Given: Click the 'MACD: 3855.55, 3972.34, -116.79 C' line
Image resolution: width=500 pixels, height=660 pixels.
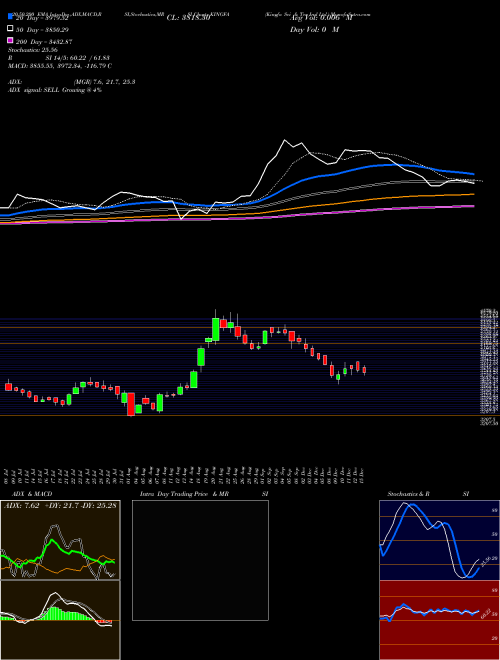Looking at the screenshot, I should (60, 66).
